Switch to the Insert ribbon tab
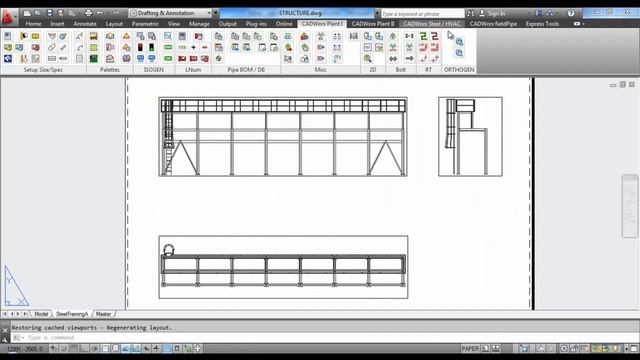The width and height of the screenshot is (640, 360). point(57,24)
